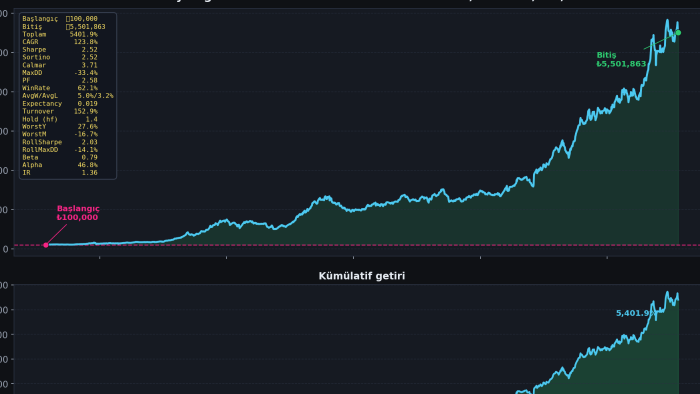This screenshot has width=700, height=394.
Task: Click the '0' y-axis label of top chart
Action: point(5,249)
